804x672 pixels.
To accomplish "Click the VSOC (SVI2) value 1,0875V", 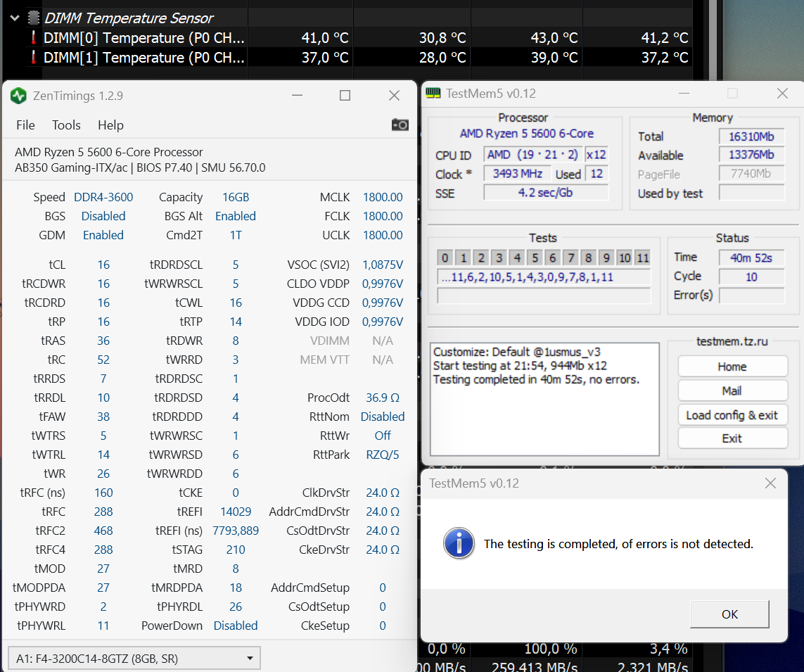I will [383, 265].
